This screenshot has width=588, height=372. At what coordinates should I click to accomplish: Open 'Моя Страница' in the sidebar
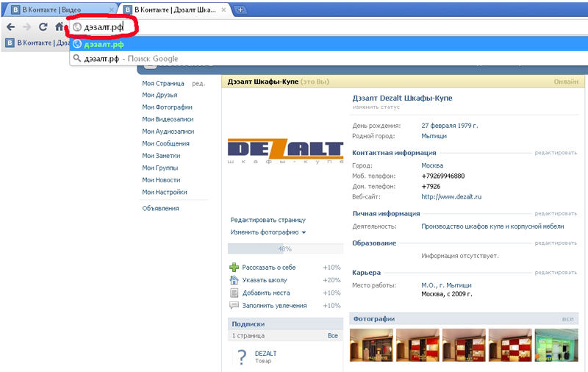(x=163, y=83)
